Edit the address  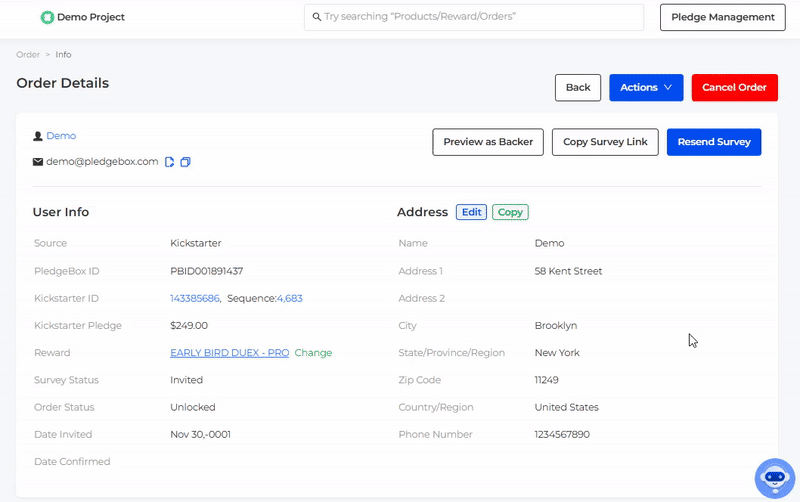471,212
